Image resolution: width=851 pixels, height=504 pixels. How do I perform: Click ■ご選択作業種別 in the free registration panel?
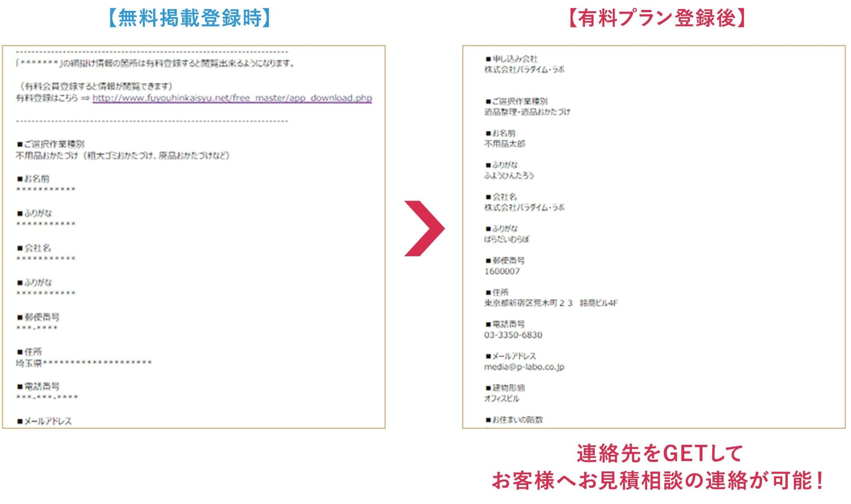51,144
